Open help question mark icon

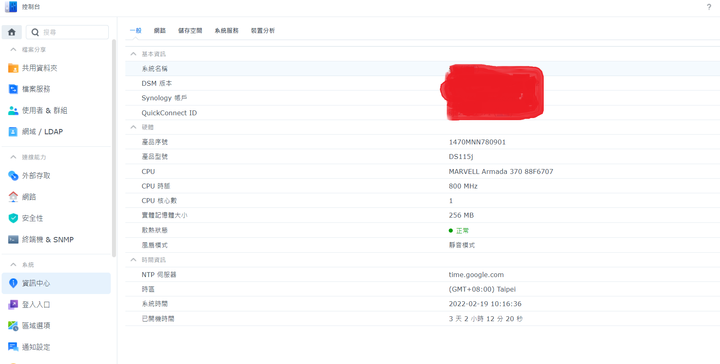point(709,7)
